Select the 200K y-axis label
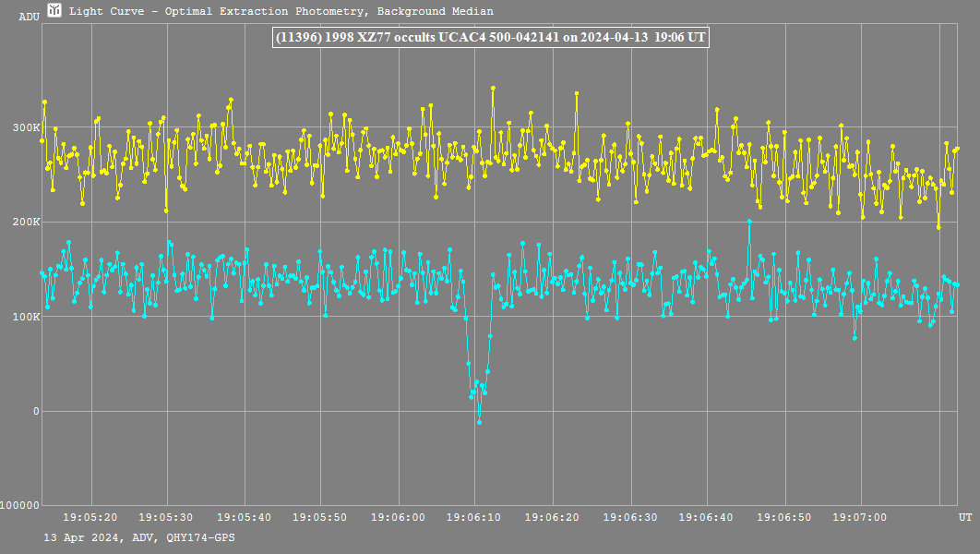Viewport: 980px width, 554px height. 29,222
